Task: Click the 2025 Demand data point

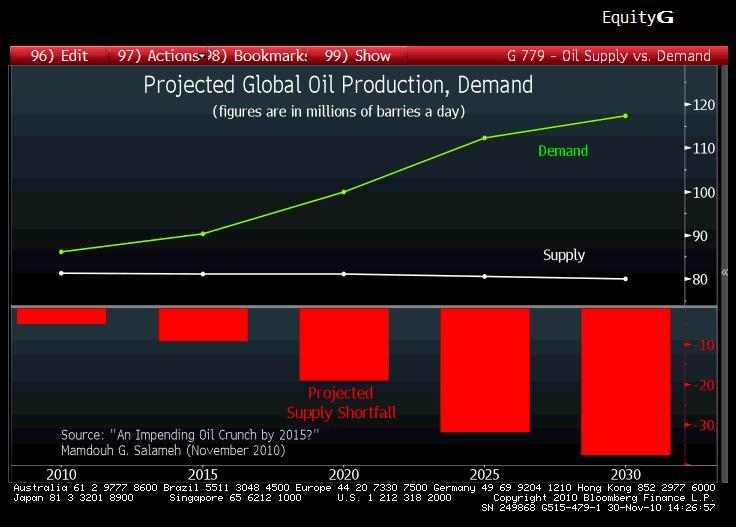Action: coord(485,138)
